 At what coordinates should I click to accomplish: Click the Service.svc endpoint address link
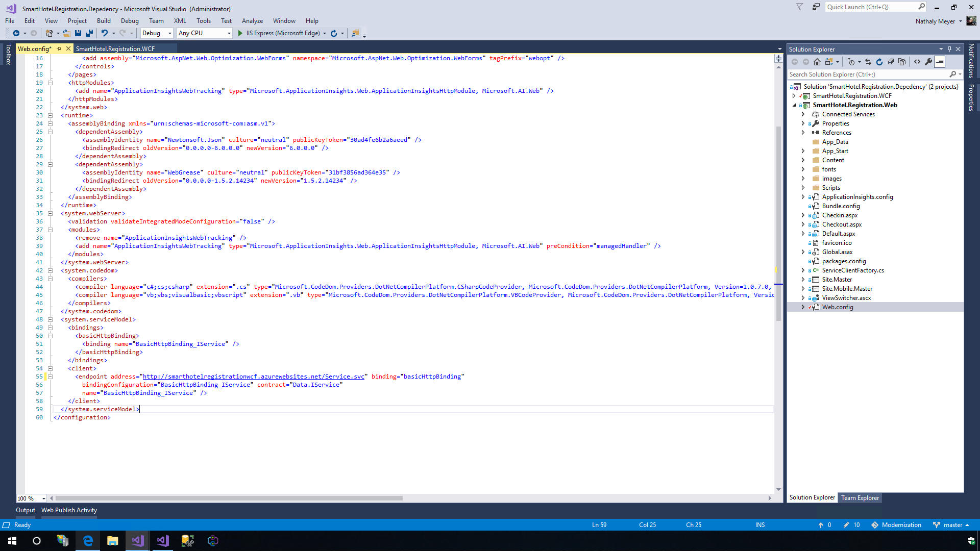[253, 377]
